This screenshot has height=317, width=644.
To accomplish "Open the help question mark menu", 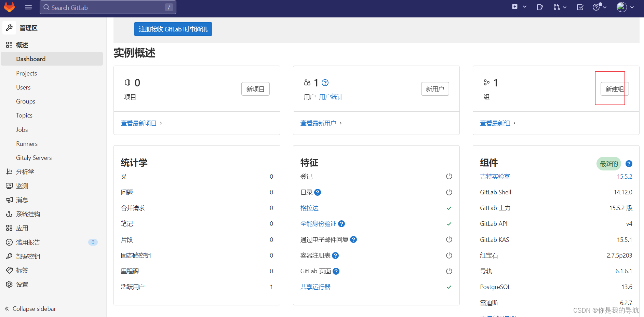I will pos(599,7).
